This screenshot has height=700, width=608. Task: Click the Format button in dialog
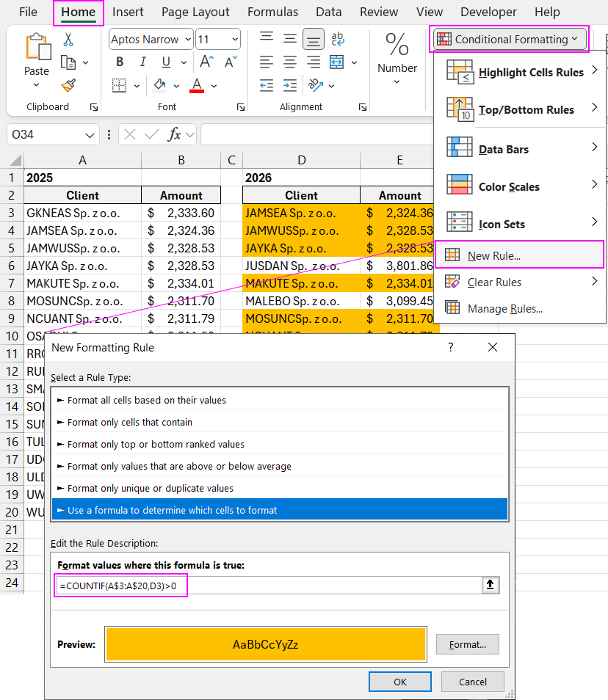[467, 644]
